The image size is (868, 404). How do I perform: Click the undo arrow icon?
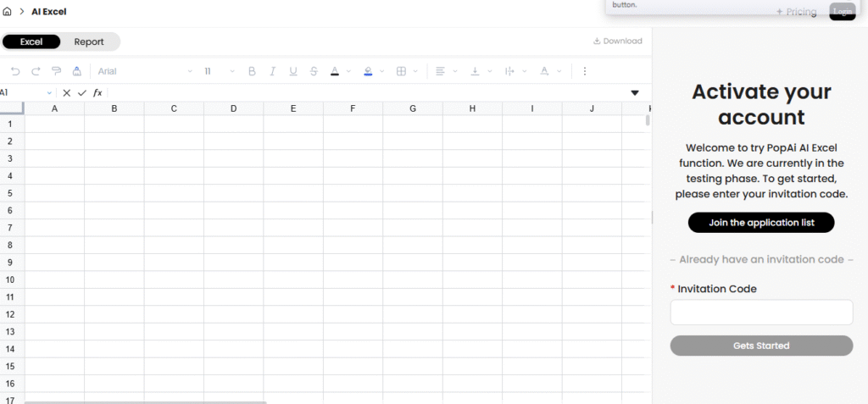click(15, 71)
